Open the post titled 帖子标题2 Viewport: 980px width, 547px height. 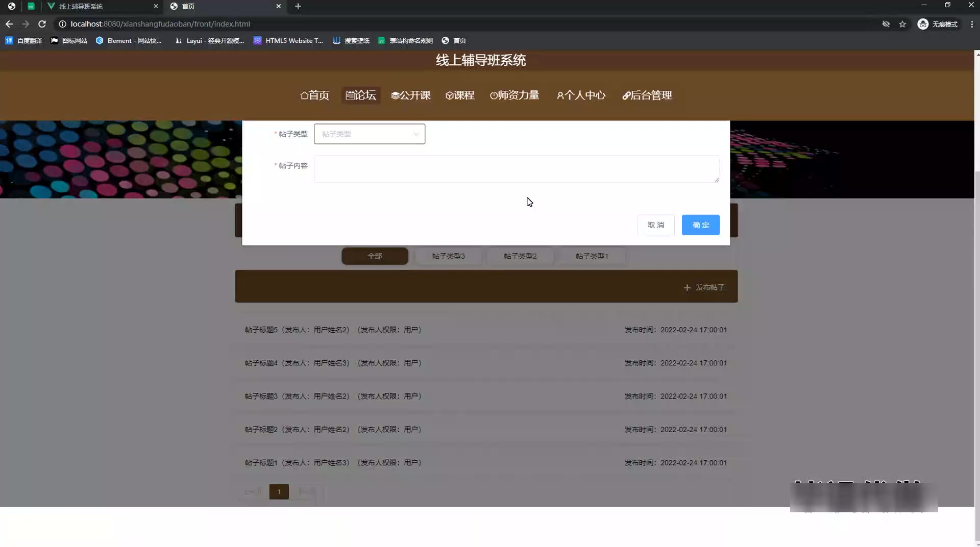click(x=486, y=430)
